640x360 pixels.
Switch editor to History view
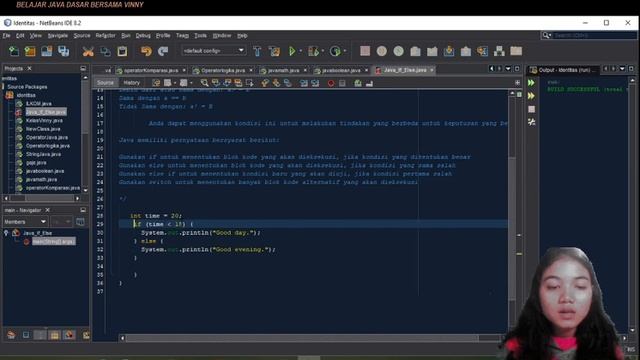click(x=131, y=82)
